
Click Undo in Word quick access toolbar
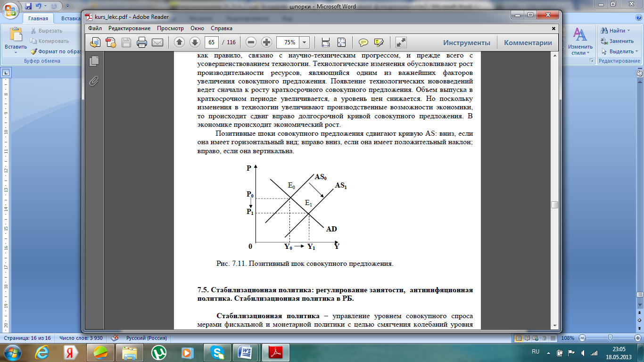point(39,6)
